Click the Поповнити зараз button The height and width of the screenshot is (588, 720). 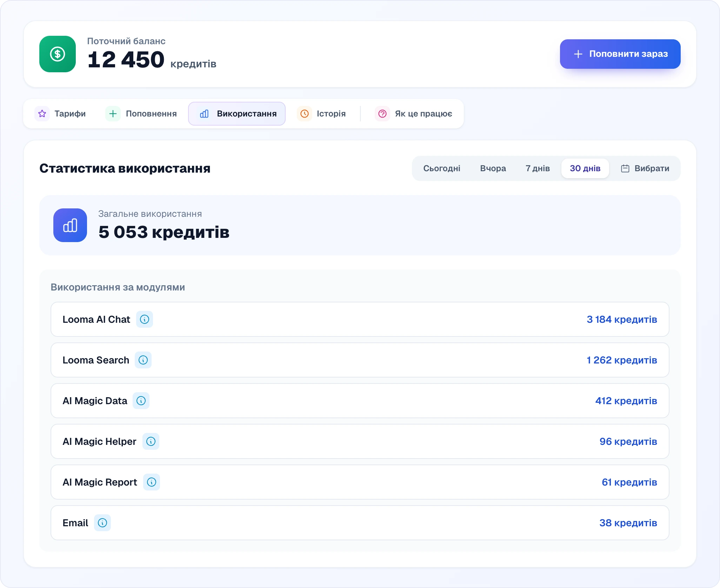[620, 54]
